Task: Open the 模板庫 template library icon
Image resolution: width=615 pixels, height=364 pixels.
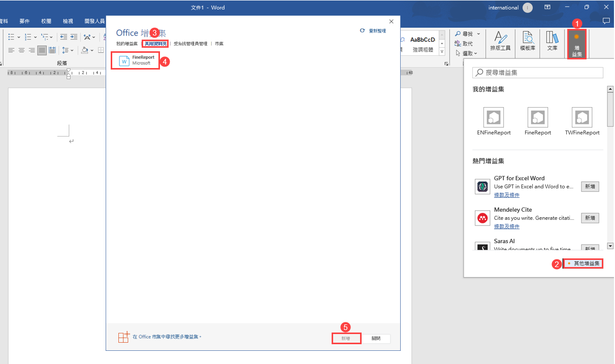Action: 528,41
